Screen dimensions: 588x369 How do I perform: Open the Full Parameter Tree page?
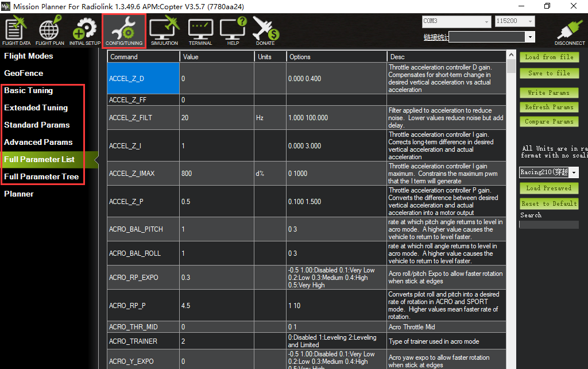(41, 176)
